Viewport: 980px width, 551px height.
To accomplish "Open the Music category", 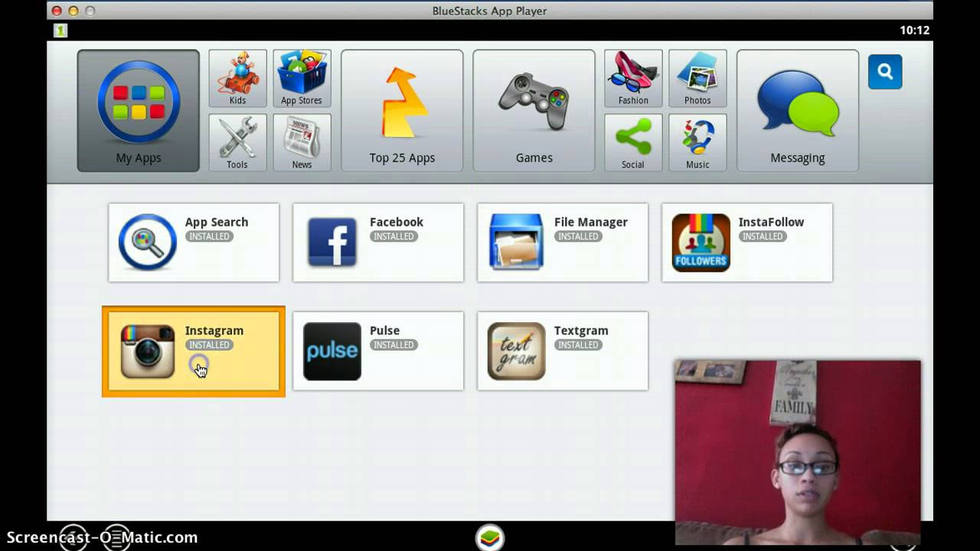I will pos(697,142).
